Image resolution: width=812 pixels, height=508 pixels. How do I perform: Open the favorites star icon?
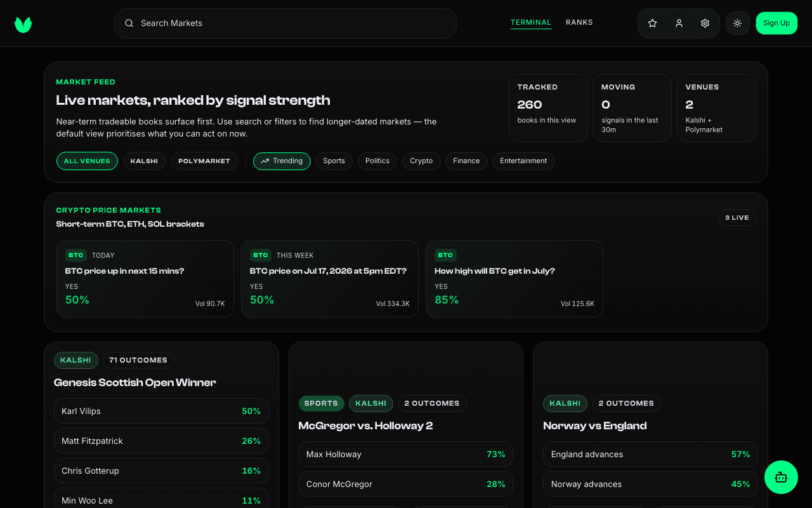(652, 23)
